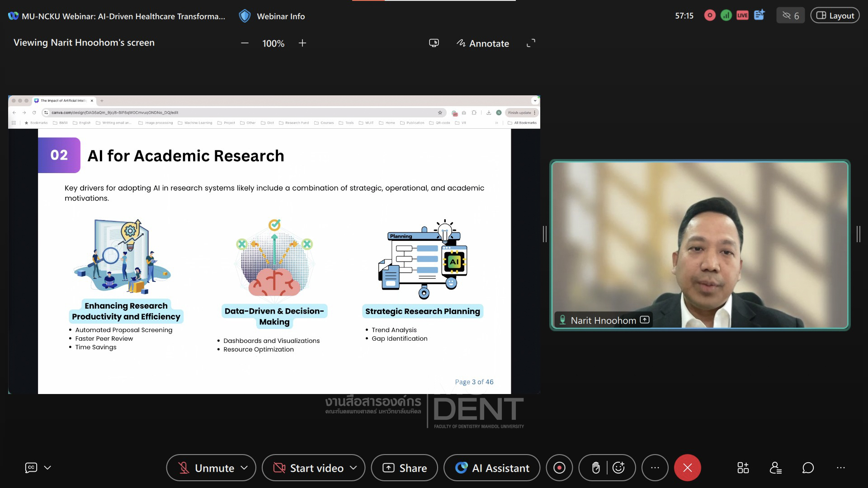
Task: Open the AI Assistant button
Action: click(x=492, y=468)
